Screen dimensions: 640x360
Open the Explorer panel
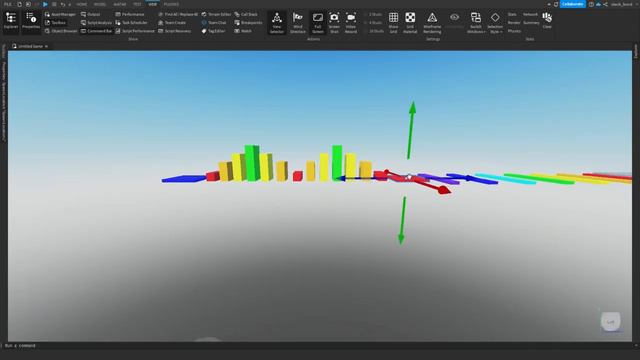(x=11, y=22)
